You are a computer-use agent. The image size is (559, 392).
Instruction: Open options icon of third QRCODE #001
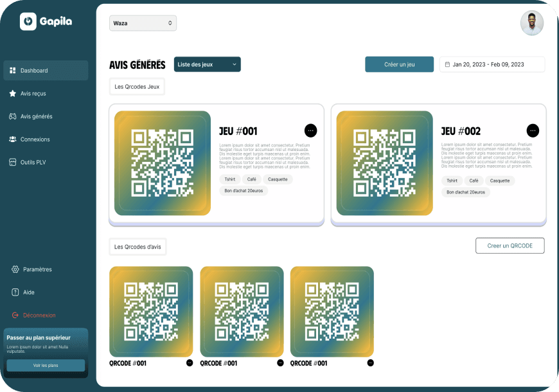click(x=371, y=363)
